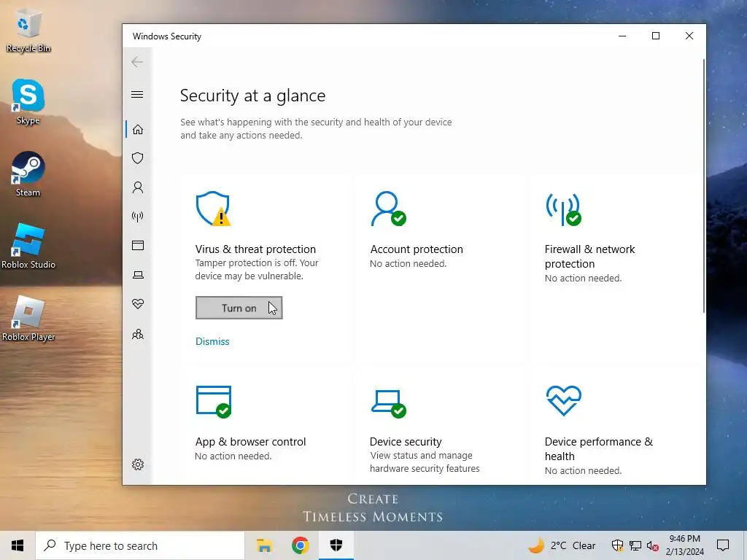This screenshot has height=560, width=747.
Task: Open Google Chrome from the taskbar
Action: [x=300, y=545]
